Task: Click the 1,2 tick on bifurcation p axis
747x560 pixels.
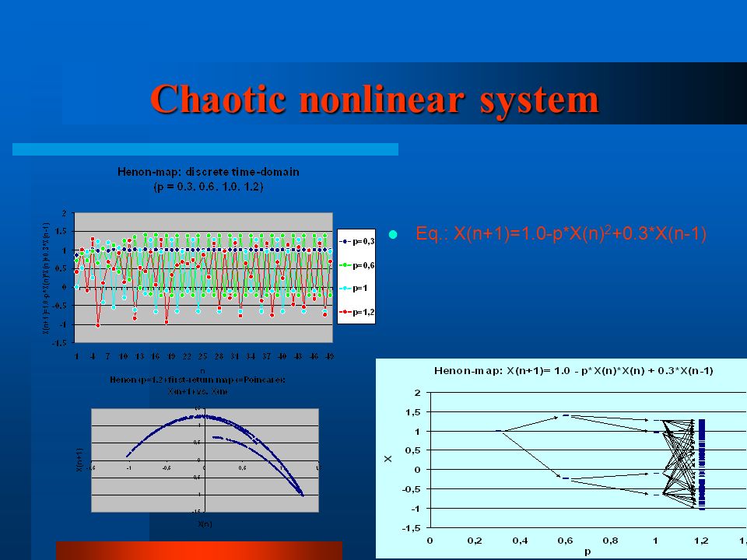Action: pyautogui.click(x=701, y=541)
